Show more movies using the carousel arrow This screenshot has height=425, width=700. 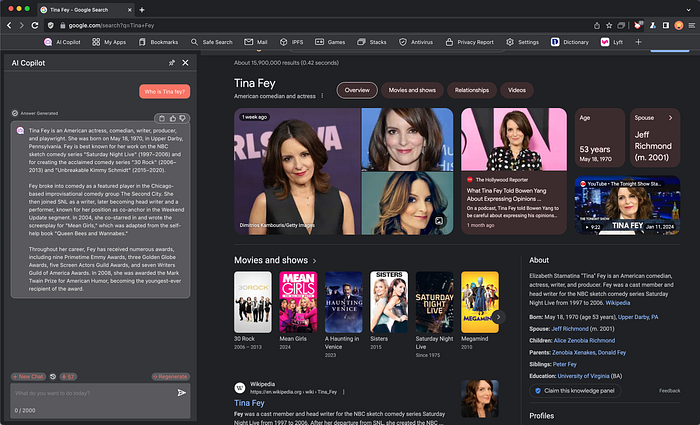click(498, 317)
